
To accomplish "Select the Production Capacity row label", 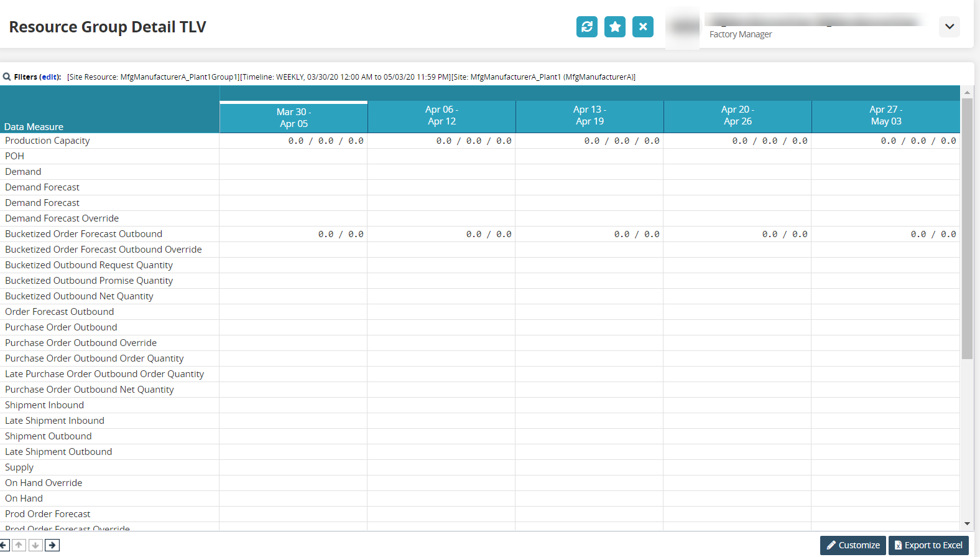I will [47, 141].
